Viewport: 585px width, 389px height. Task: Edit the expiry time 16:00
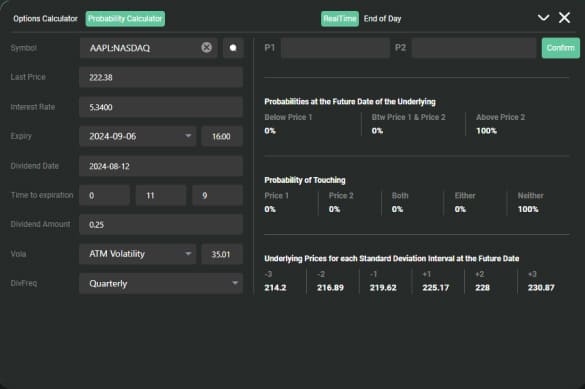[x=222, y=136]
